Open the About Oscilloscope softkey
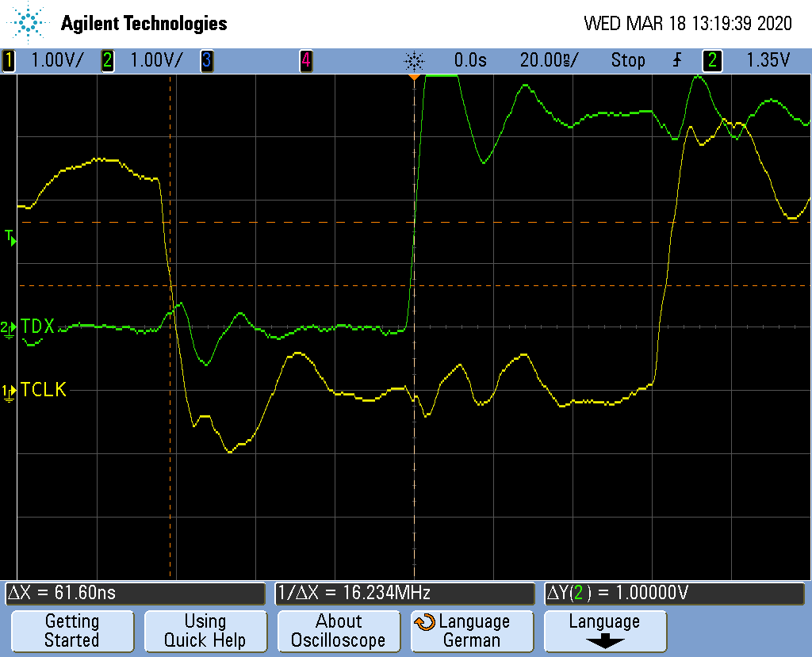This screenshot has height=657, width=812. click(338, 631)
